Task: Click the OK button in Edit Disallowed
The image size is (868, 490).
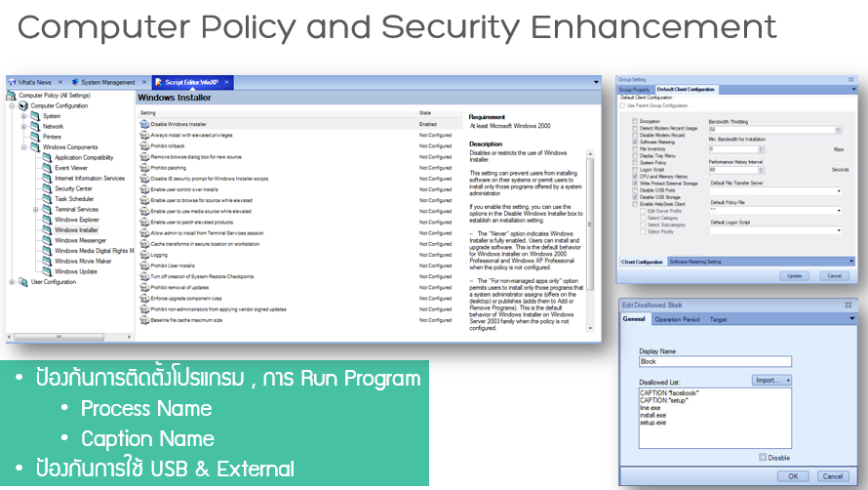Action: click(x=793, y=476)
